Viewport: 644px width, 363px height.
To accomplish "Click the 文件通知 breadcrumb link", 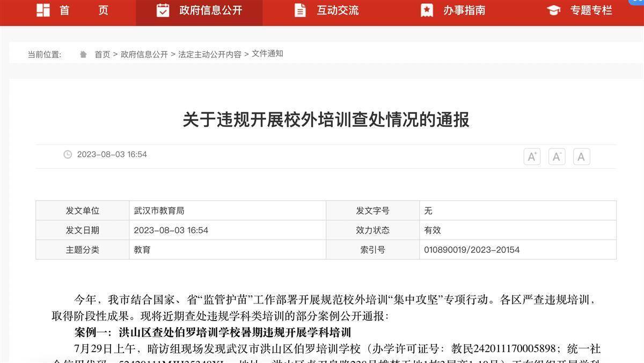I will (267, 54).
